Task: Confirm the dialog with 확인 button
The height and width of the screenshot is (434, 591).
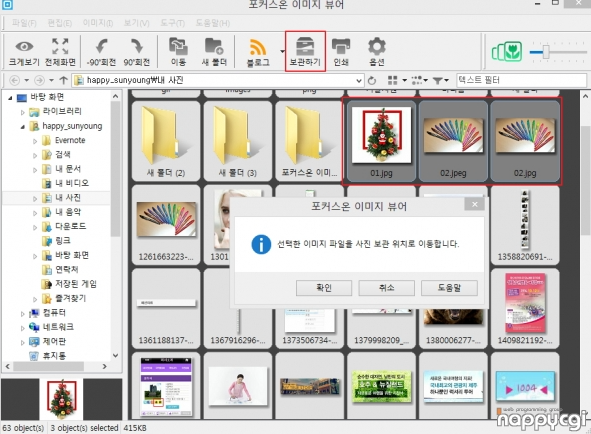Action: (x=324, y=288)
